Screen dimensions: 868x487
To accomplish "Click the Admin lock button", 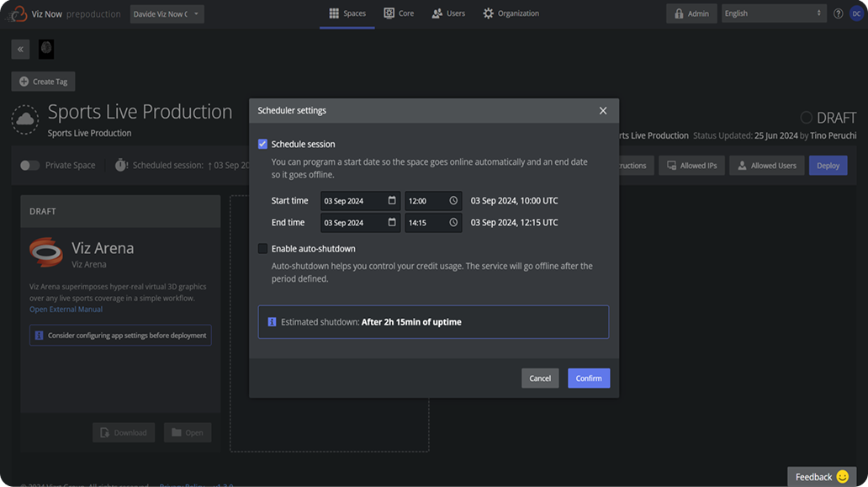I will pos(691,13).
